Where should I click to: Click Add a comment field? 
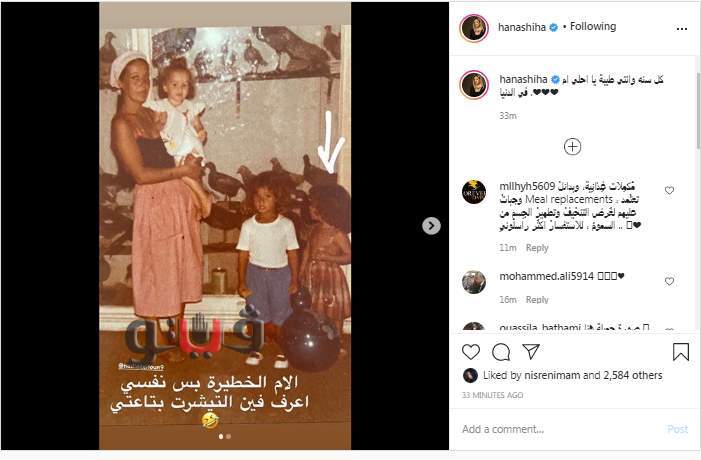[561, 429]
